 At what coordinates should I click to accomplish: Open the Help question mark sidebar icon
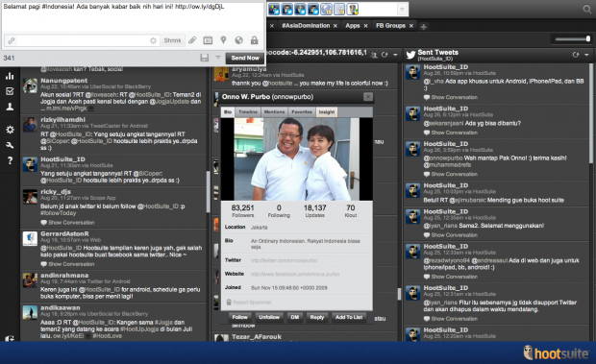10,160
